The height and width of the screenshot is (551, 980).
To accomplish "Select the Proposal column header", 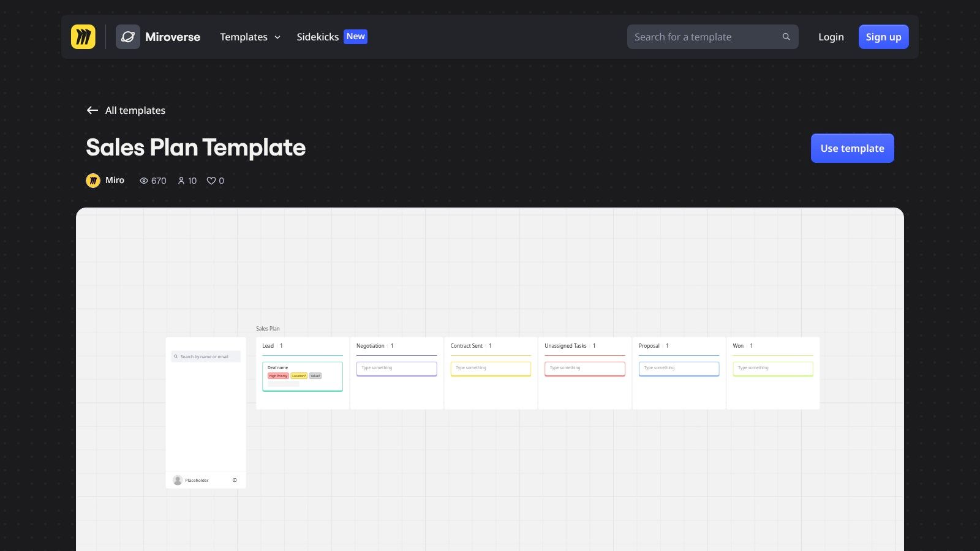I will [x=649, y=346].
